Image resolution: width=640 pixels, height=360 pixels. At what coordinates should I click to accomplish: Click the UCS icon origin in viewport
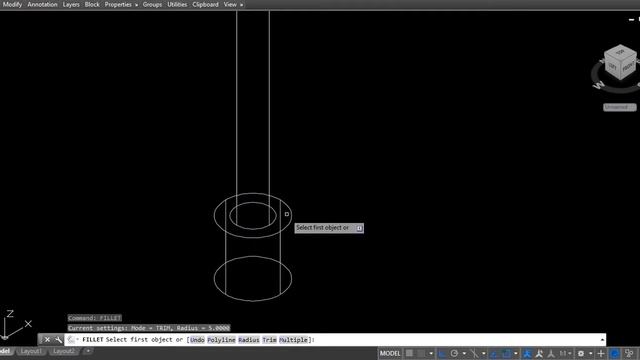tap(4, 338)
